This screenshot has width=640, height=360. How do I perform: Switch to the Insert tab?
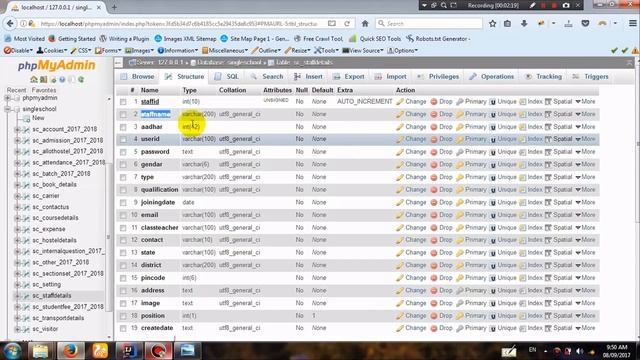308,77
